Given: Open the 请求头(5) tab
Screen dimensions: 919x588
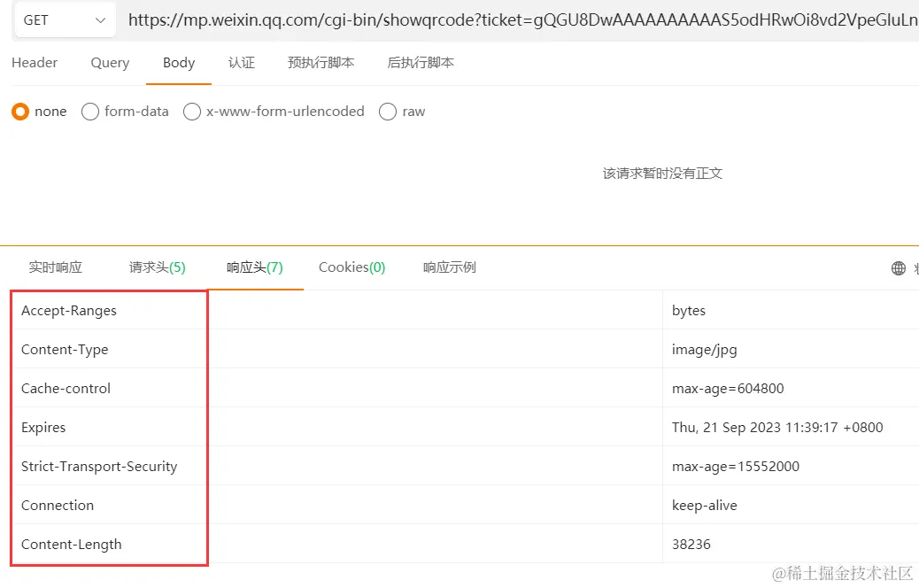Looking at the screenshot, I should point(157,267).
